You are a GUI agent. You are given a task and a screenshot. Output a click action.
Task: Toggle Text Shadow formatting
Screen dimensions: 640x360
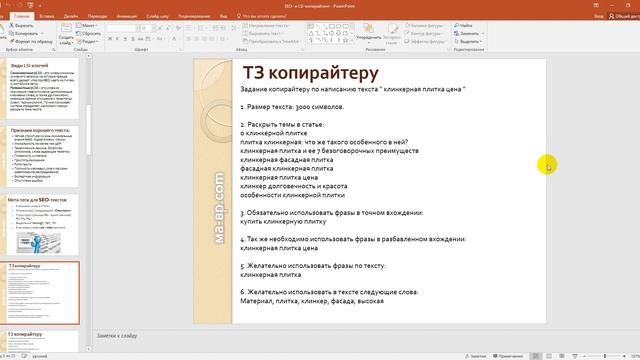point(133,39)
